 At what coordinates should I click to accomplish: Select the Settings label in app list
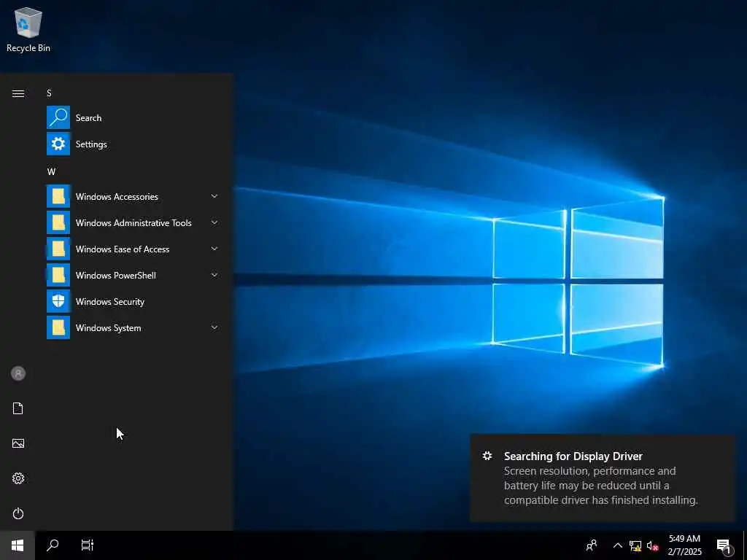(x=91, y=144)
